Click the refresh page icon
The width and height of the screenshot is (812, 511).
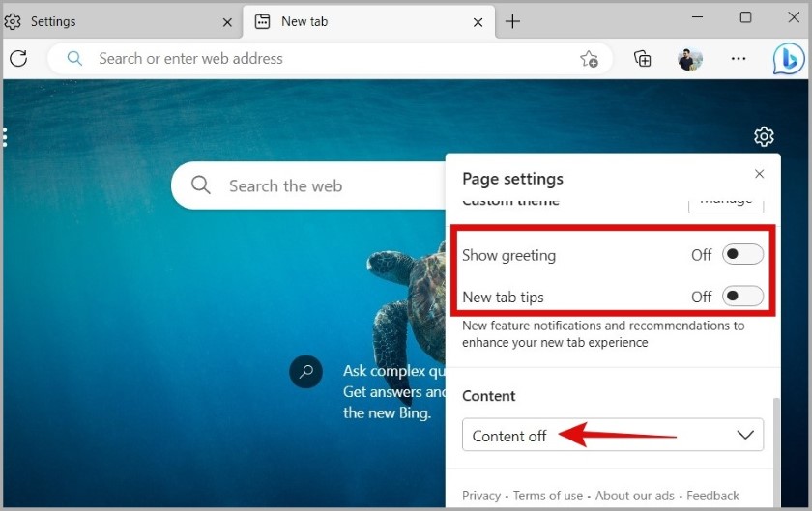click(x=18, y=59)
